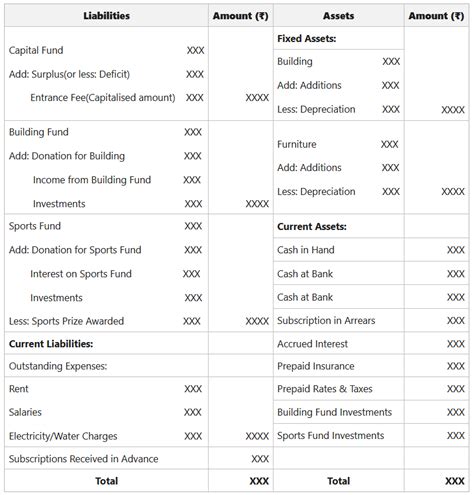Click the Assets column header

point(338,16)
